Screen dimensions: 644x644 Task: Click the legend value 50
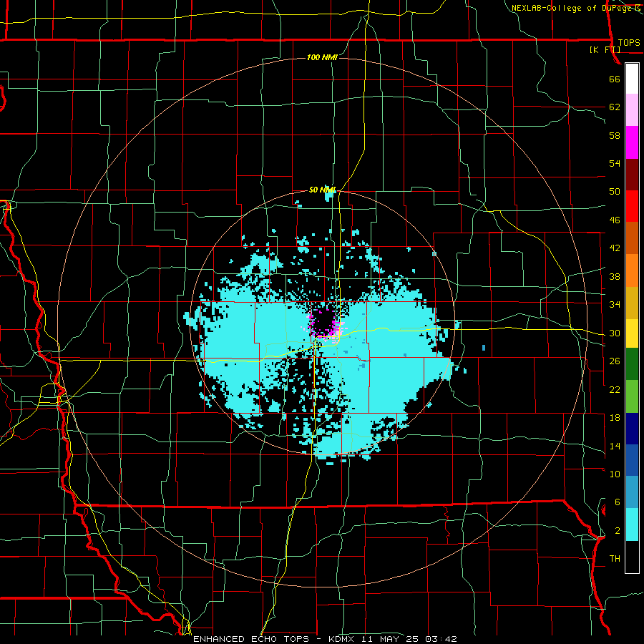click(x=615, y=192)
